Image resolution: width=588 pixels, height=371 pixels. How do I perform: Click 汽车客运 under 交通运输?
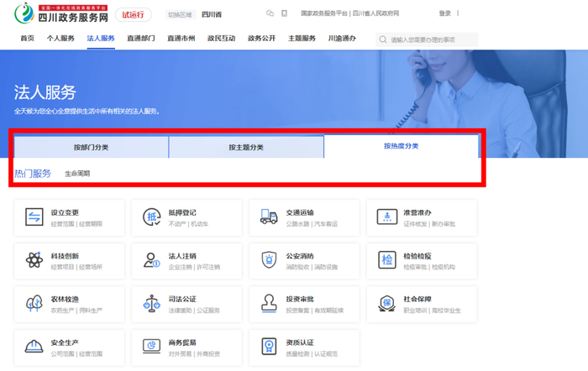pos(326,224)
